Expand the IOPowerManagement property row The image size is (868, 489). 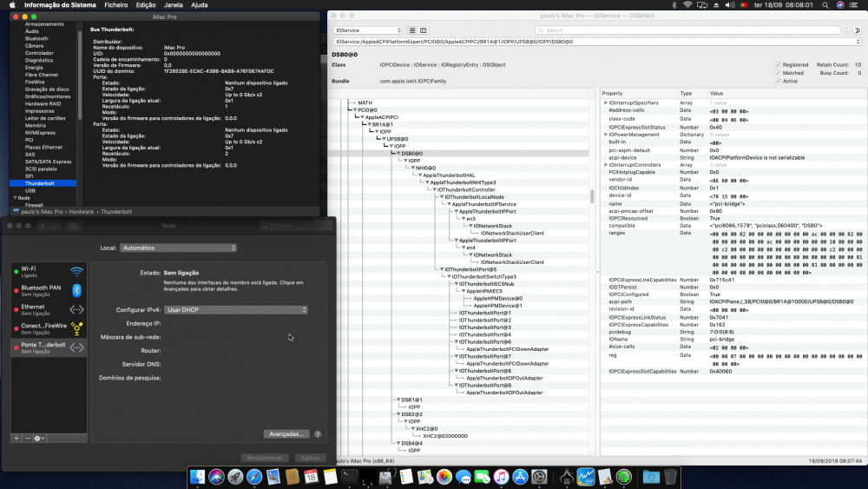tap(606, 135)
